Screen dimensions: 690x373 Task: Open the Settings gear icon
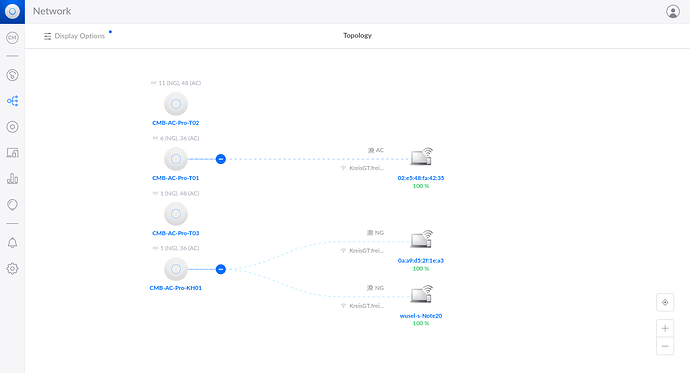pos(12,269)
